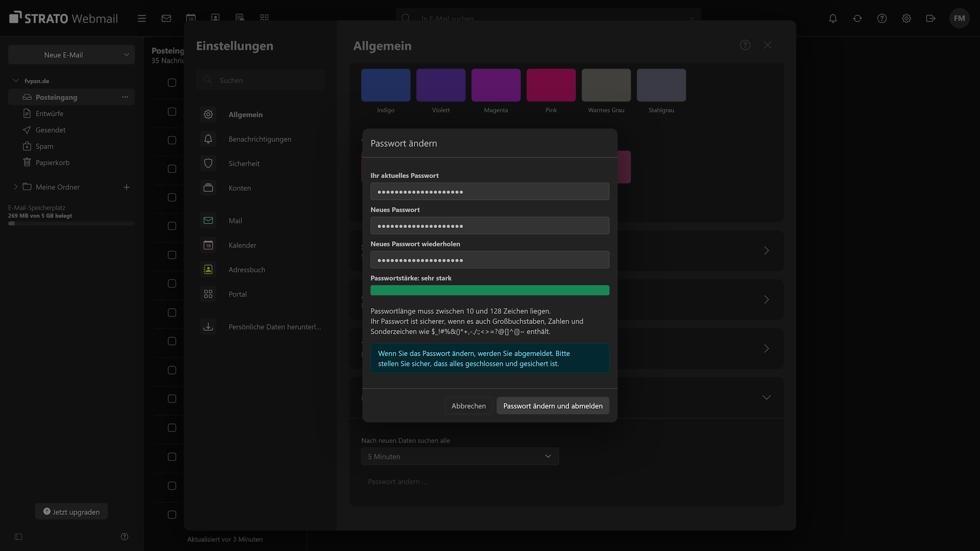Click the Konten icon in settings
This screenshot has width=980, height=551.
[208, 188]
